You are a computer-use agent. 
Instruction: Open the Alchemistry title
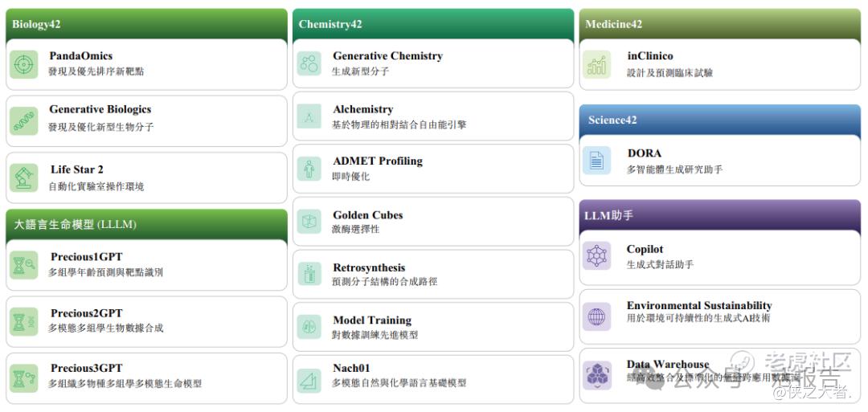pyautogui.click(x=363, y=109)
